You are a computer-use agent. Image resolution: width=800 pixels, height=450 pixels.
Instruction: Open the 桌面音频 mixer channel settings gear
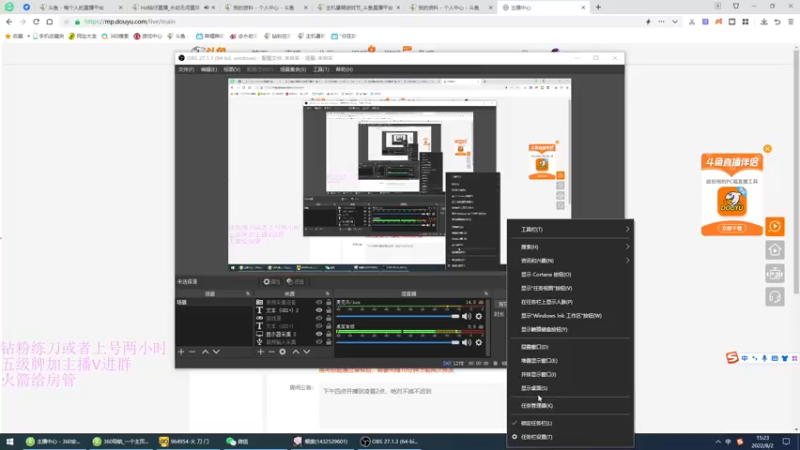click(479, 342)
